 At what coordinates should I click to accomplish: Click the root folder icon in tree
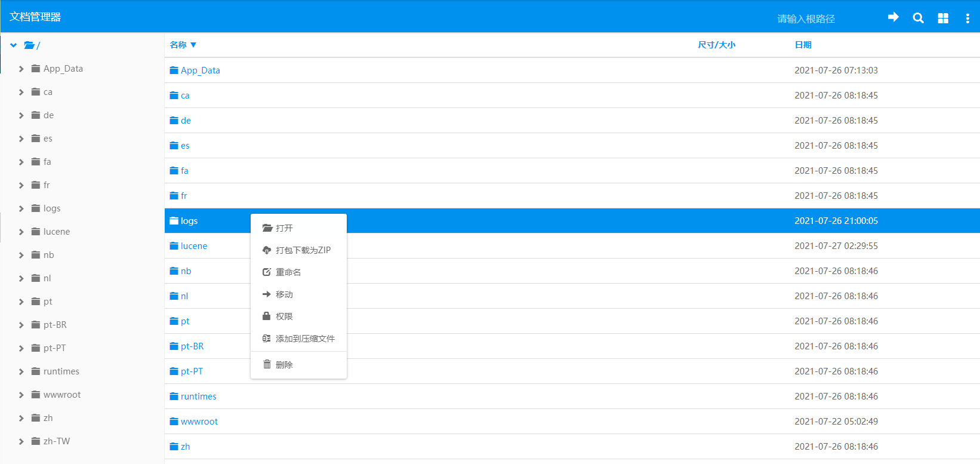(x=29, y=45)
